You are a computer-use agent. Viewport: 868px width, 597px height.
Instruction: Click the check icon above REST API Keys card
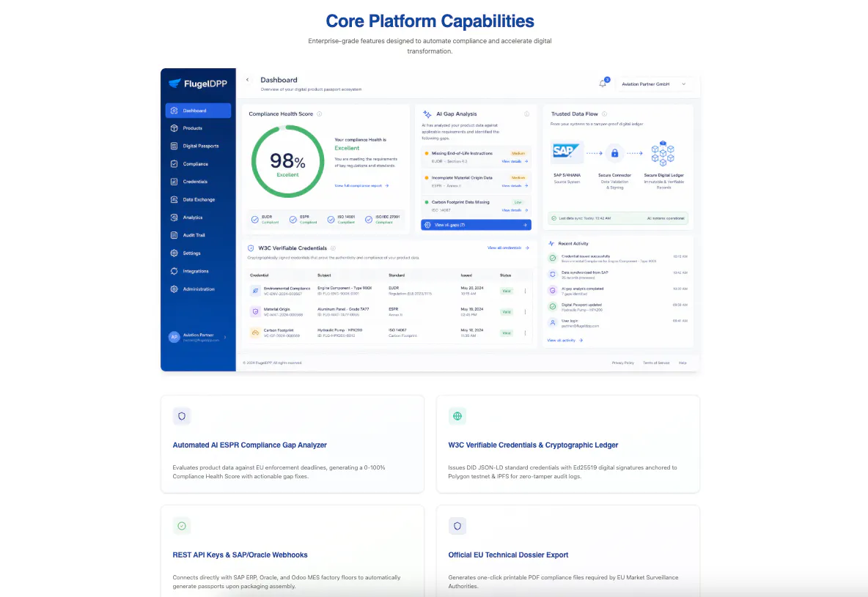tap(182, 526)
